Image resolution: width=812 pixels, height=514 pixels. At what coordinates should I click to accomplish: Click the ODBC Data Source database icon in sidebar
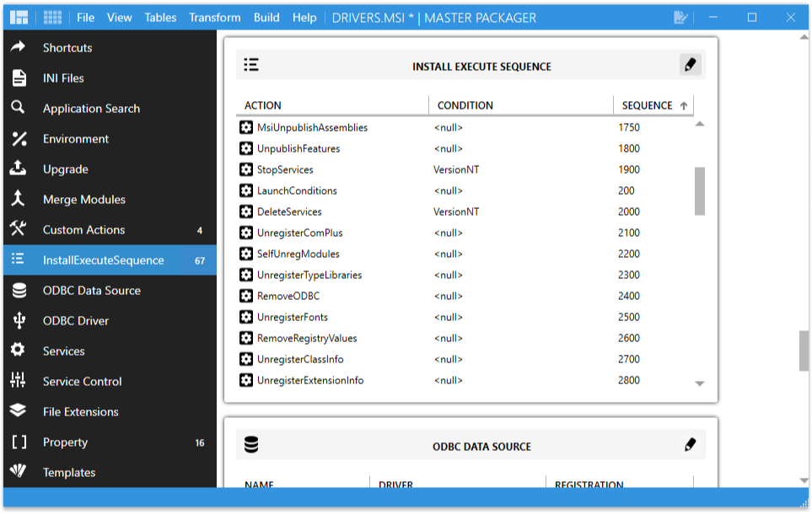coord(19,290)
